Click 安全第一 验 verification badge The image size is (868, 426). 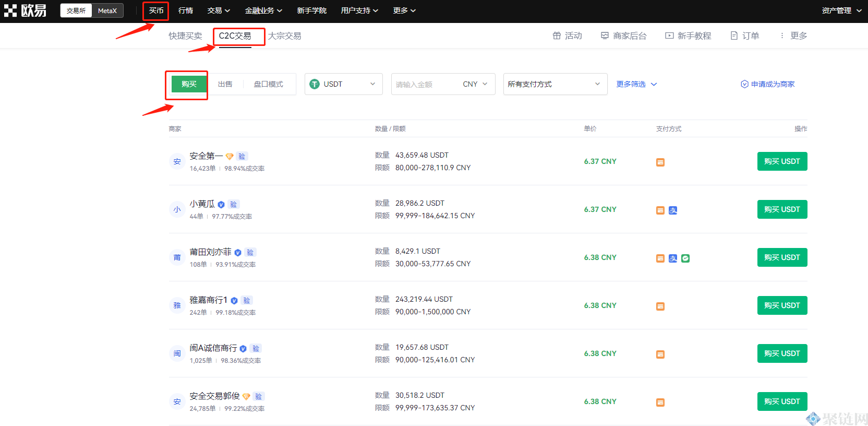point(242,156)
